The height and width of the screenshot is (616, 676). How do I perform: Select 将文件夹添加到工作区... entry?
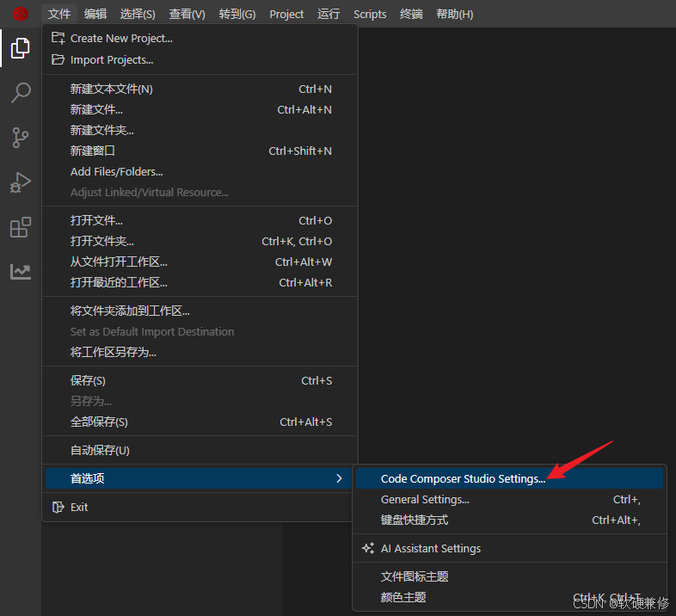tap(200, 311)
